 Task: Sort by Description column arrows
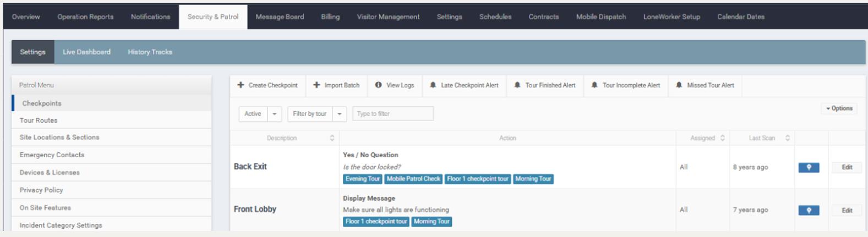pyautogui.click(x=332, y=138)
